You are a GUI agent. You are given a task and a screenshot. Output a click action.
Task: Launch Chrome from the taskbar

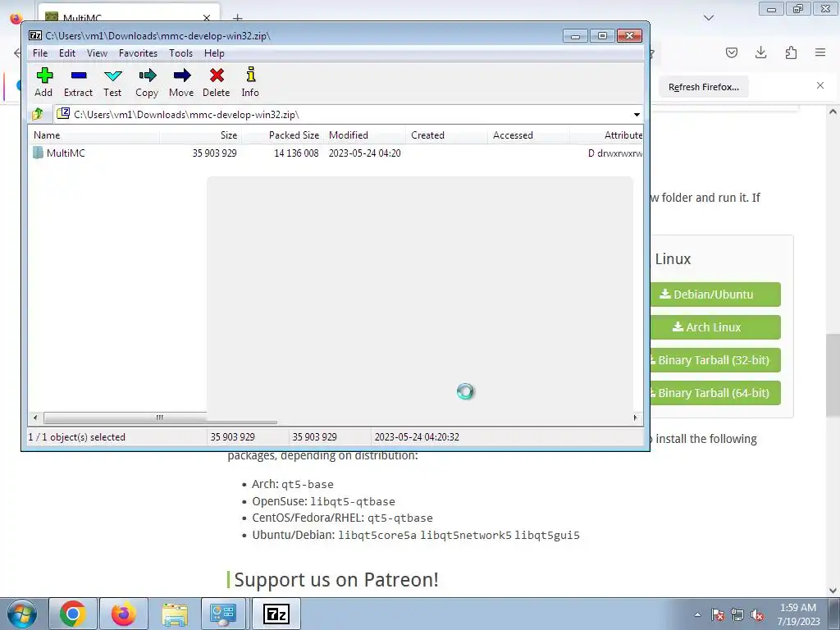click(x=73, y=614)
